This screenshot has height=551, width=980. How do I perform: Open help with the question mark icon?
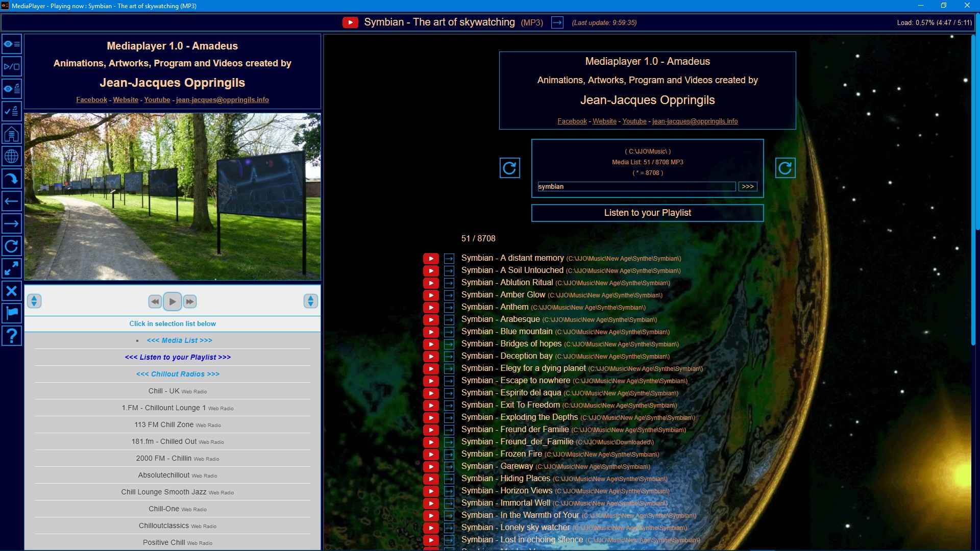point(11,335)
